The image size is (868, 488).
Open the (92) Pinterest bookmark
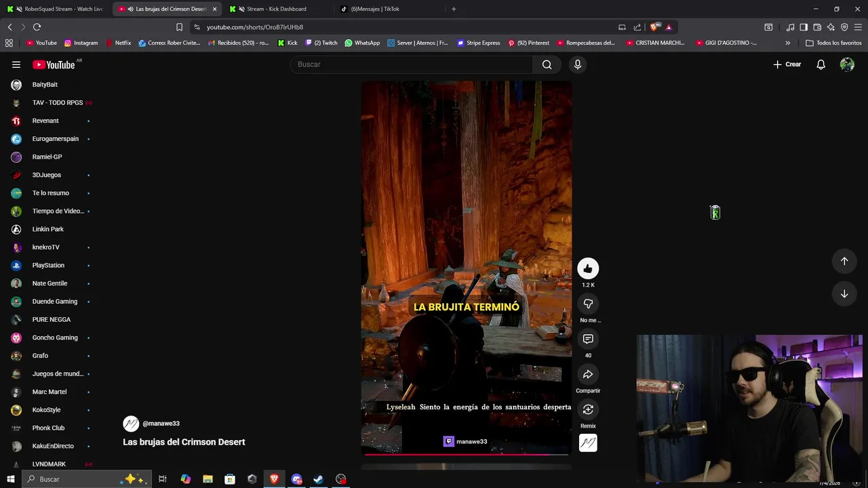click(x=529, y=43)
